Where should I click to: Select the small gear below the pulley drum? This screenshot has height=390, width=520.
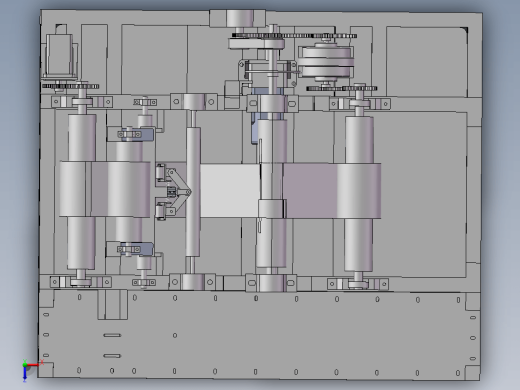(x=342, y=88)
